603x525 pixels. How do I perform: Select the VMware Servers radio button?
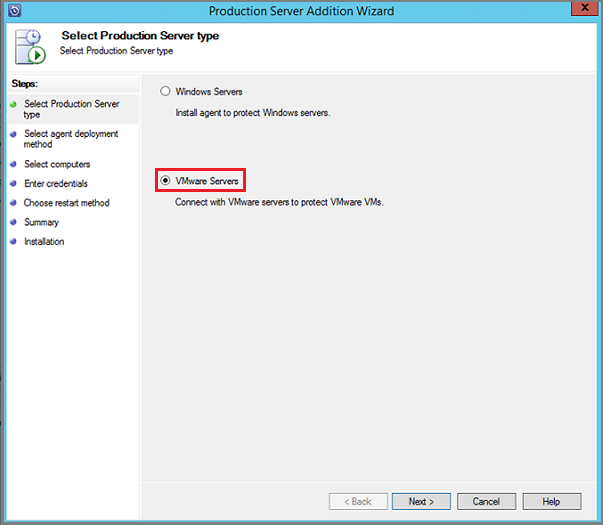click(165, 180)
